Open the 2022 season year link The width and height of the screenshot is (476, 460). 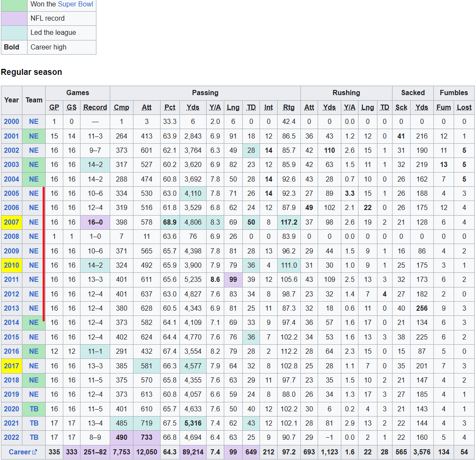coord(12,438)
